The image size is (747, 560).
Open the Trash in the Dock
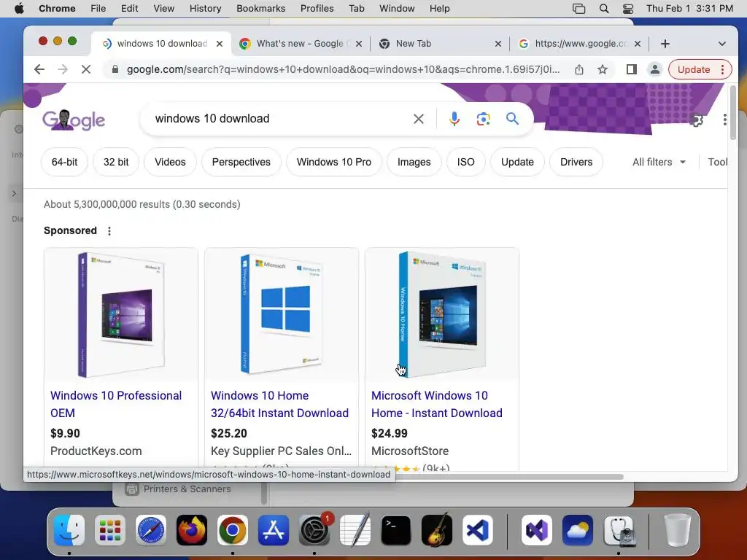pyautogui.click(x=678, y=530)
